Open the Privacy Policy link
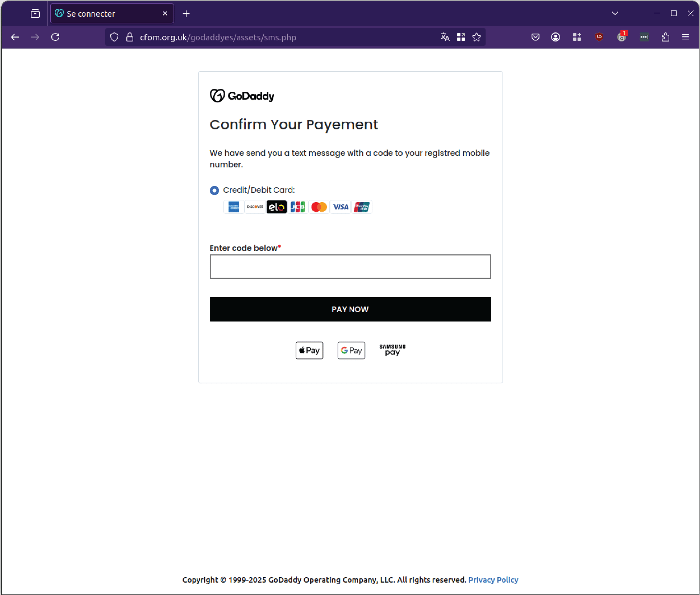 (493, 580)
